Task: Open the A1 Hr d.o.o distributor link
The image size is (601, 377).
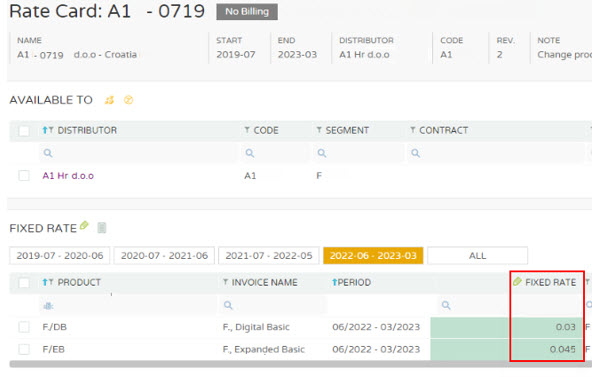Action: pyautogui.click(x=68, y=176)
